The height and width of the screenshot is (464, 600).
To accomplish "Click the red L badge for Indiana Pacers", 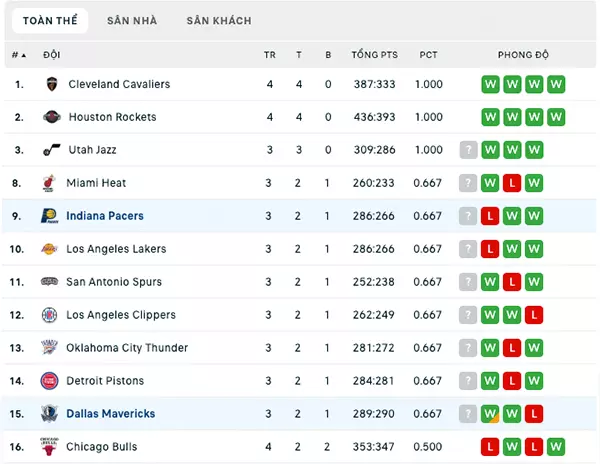I will click(490, 216).
